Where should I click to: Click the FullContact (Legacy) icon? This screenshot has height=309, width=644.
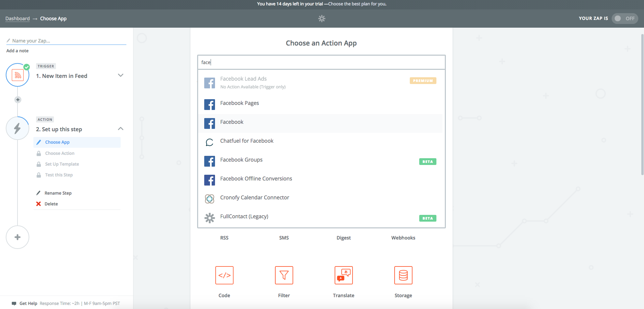210,218
